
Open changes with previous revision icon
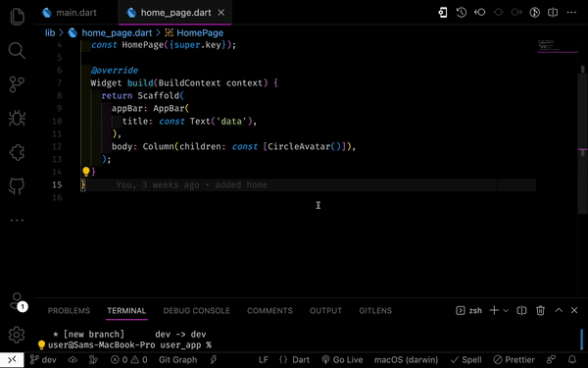tap(479, 13)
